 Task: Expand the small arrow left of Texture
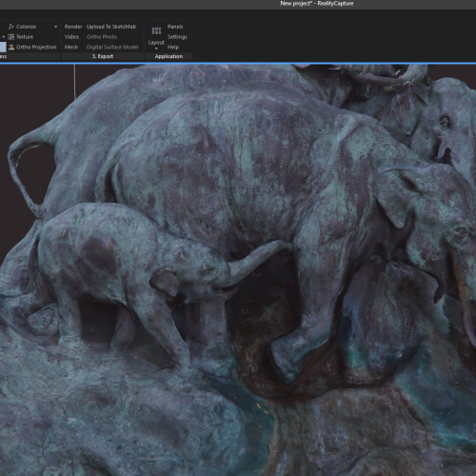[4, 37]
